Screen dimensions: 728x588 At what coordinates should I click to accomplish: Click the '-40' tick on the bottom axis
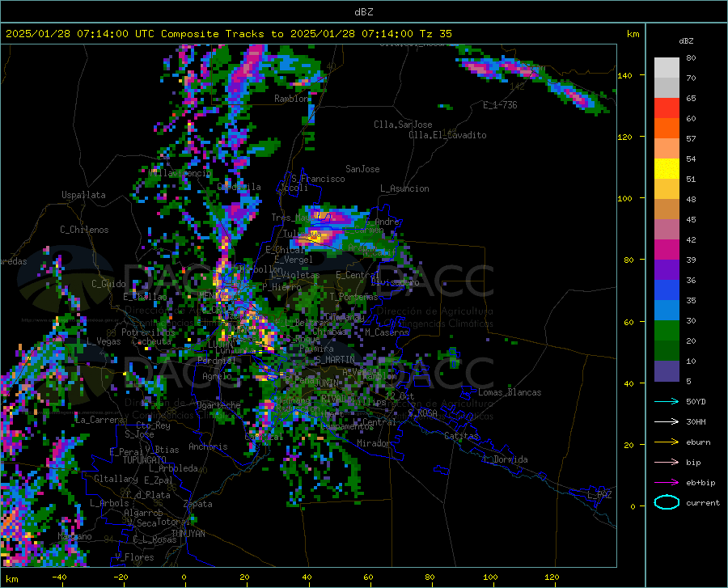coord(59,577)
